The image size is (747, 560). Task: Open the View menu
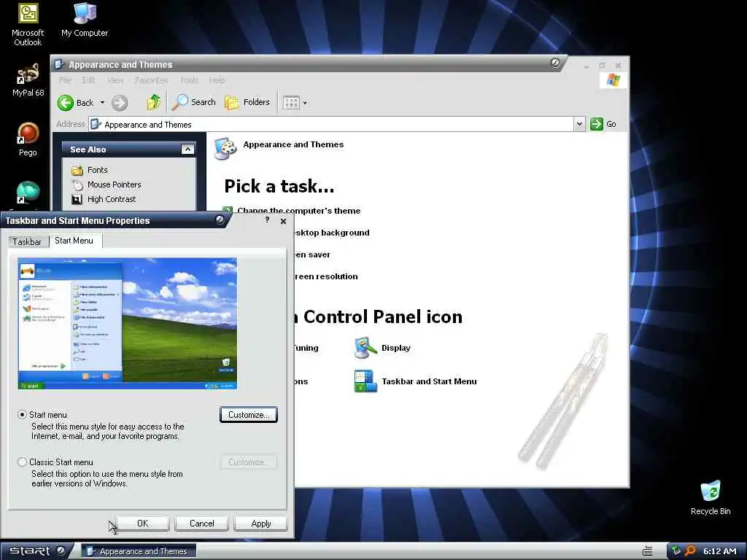[x=115, y=80]
